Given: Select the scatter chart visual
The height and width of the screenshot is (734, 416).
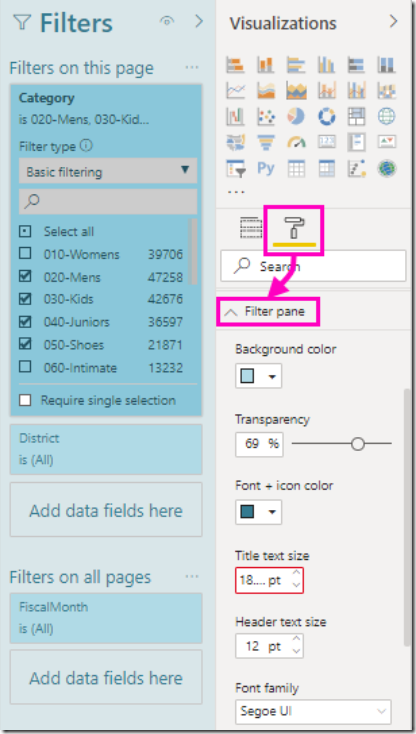Looking at the screenshot, I should [265, 116].
